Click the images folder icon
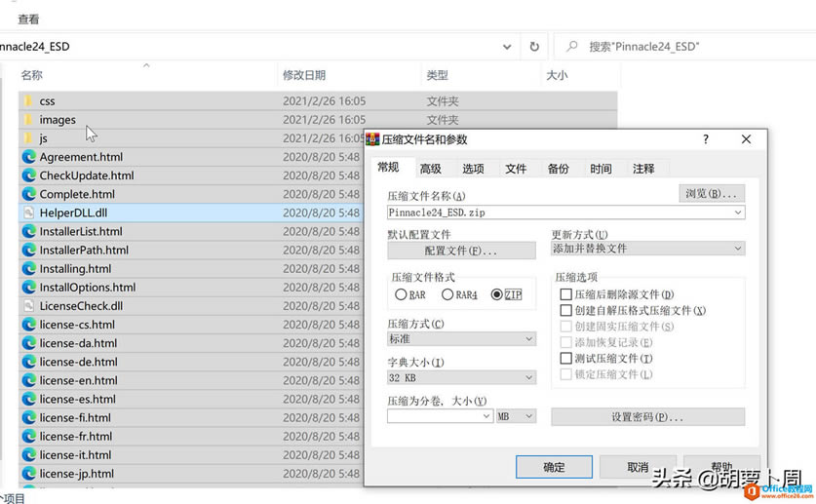This screenshot has height=504, width=816. click(28, 120)
